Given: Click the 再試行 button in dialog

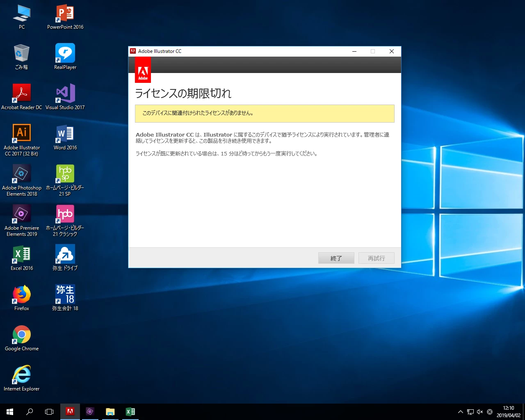Looking at the screenshot, I should click(376, 258).
